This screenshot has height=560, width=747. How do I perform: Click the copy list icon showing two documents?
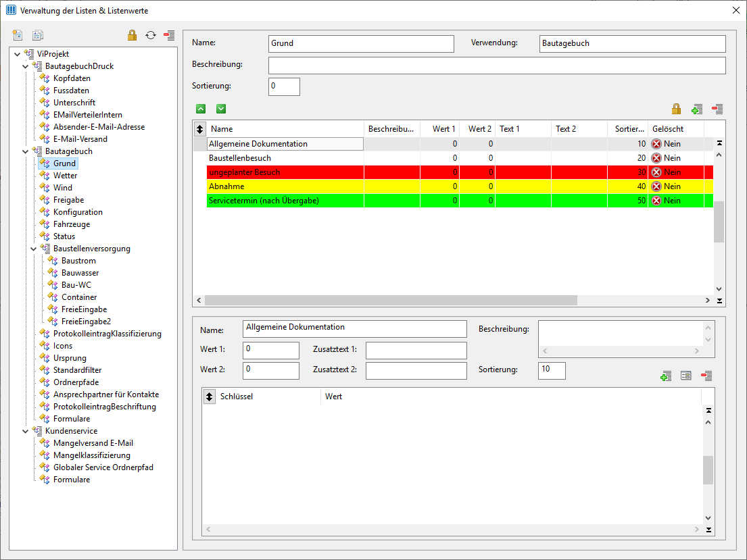pos(38,34)
